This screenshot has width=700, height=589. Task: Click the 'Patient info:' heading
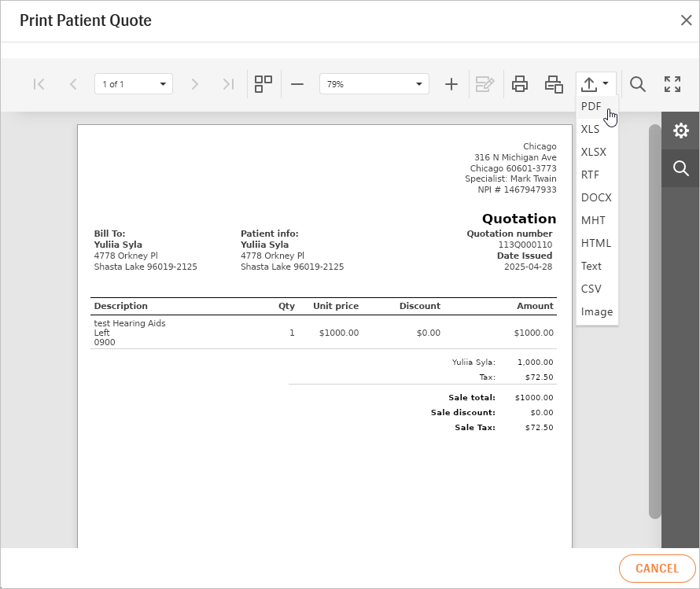click(270, 234)
